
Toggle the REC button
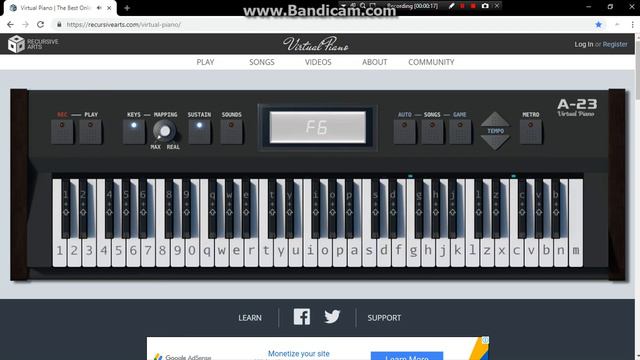tap(62, 131)
